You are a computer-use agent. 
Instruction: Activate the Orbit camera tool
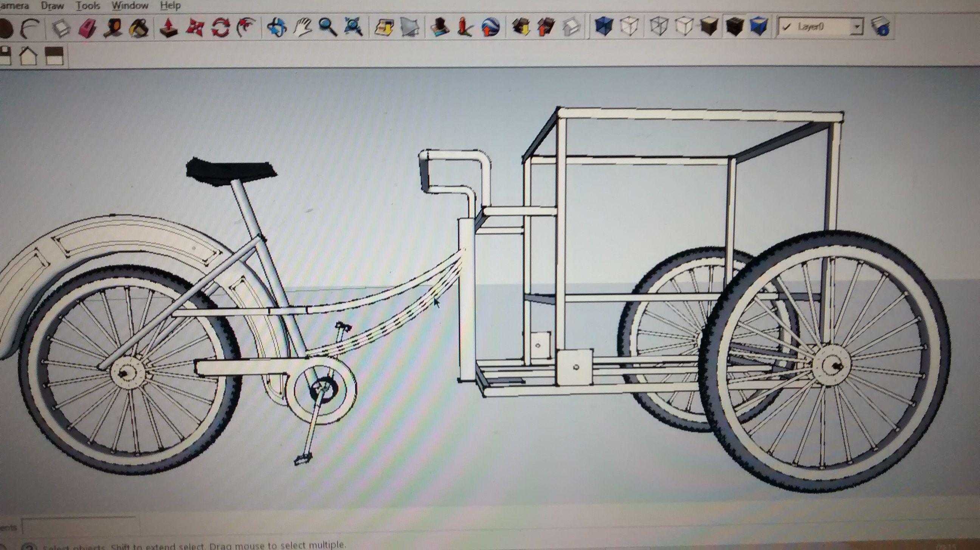click(277, 28)
